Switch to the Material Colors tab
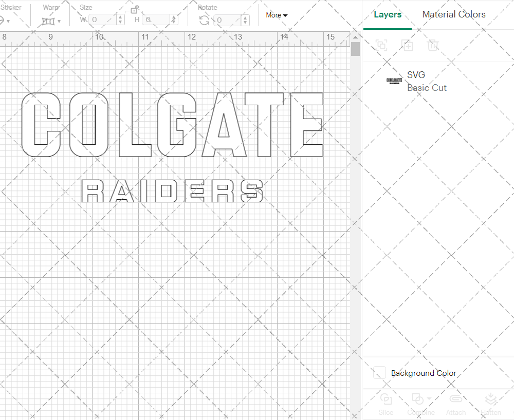 (453, 14)
